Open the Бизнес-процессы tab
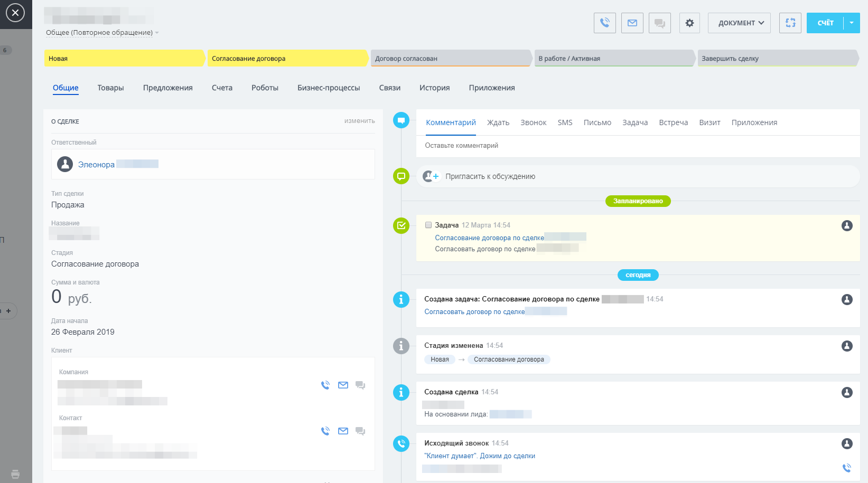Viewport: 868px width, 483px height. pyautogui.click(x=329, y=88)
